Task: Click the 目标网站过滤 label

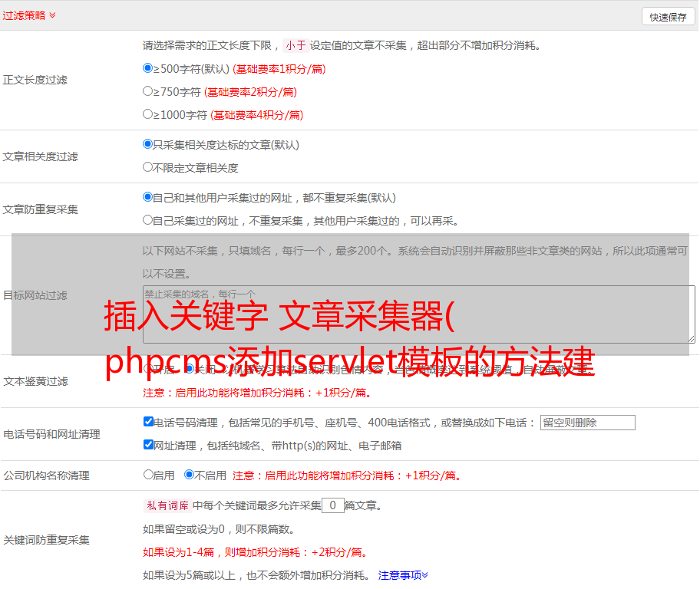Action: (x=35, y=295)
